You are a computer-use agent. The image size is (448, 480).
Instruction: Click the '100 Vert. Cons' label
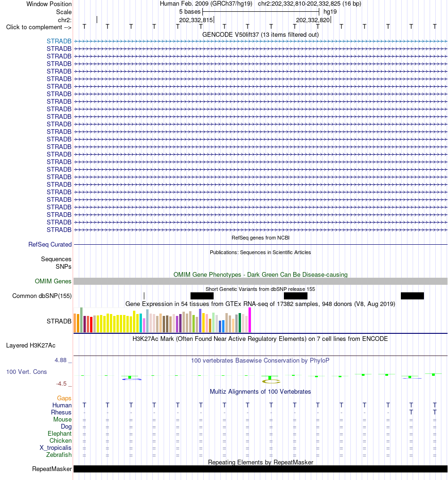pyautogui.click(x=26, y=372)
